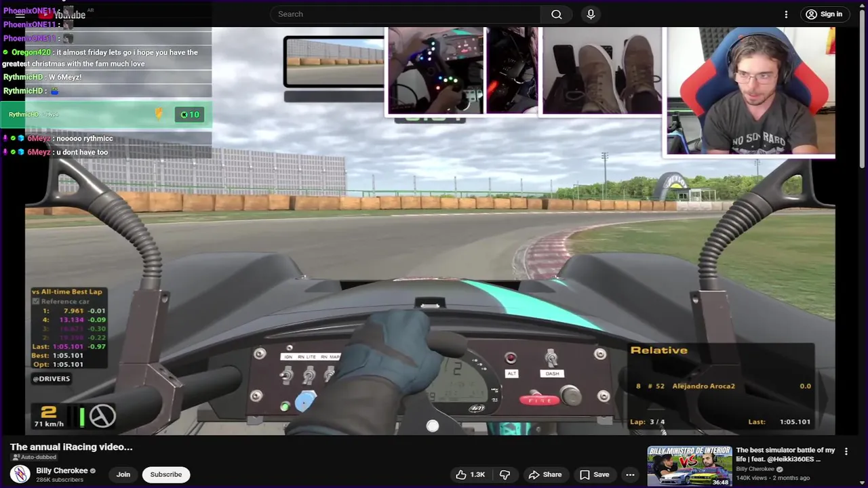Start voice search with microphone
The image size is (868, 488).
591,14
